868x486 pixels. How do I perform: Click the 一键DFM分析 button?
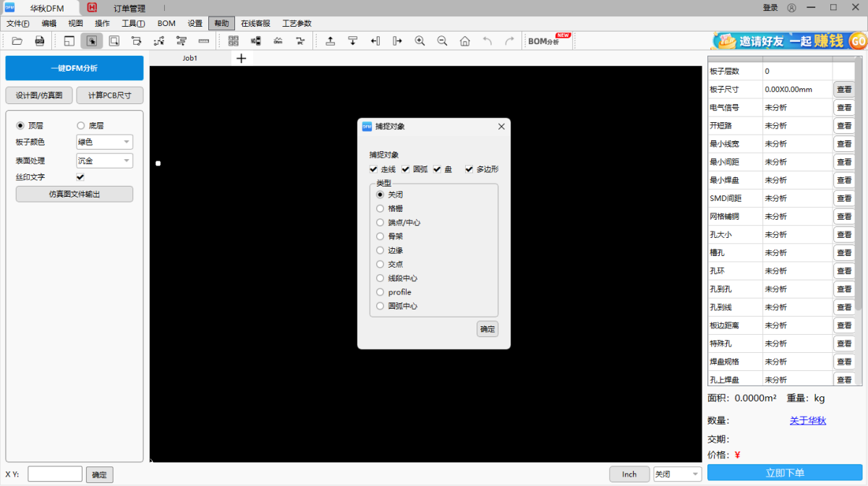pyautogui.click(x=75, y=68)
